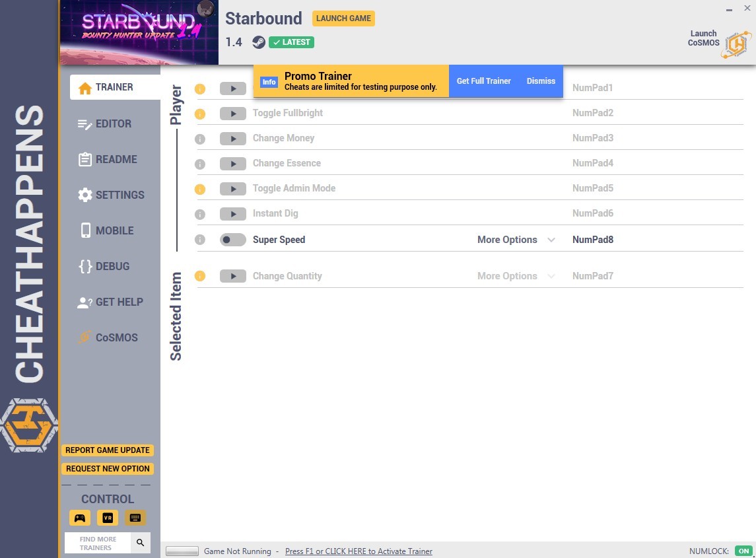Activate the NumPad1 cheat play button
This screenshot has width=756, height=558.
click(233, 88)
